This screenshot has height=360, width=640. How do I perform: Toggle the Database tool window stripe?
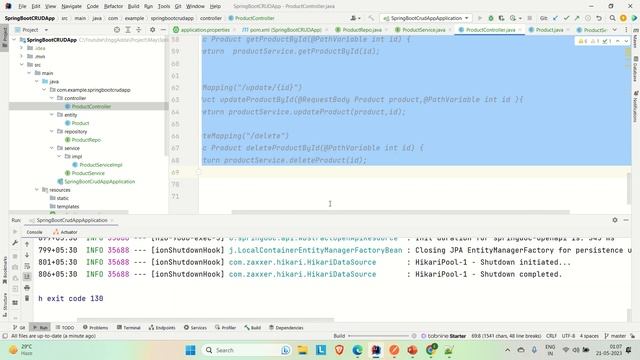636,69
